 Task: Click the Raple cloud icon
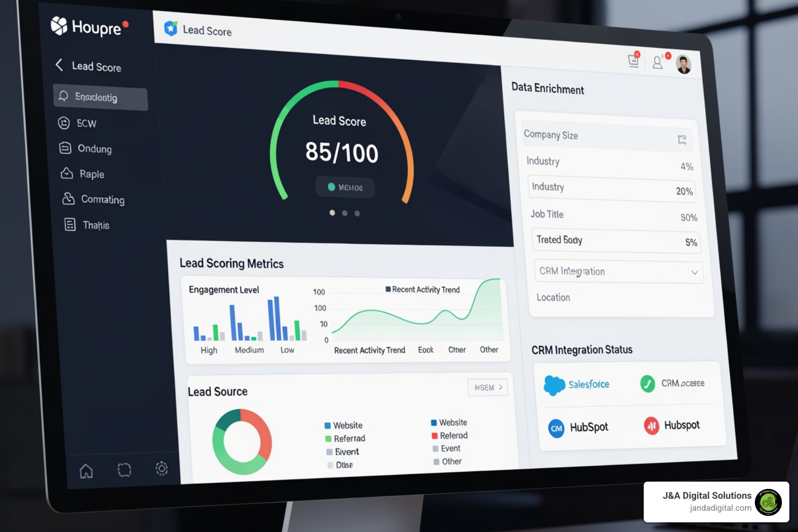[67, 173]
